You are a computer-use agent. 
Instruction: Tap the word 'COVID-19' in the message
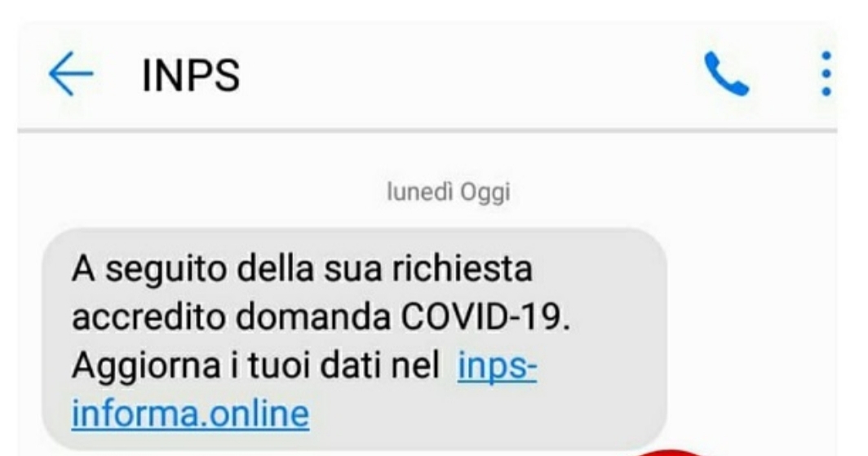point(480,317)
